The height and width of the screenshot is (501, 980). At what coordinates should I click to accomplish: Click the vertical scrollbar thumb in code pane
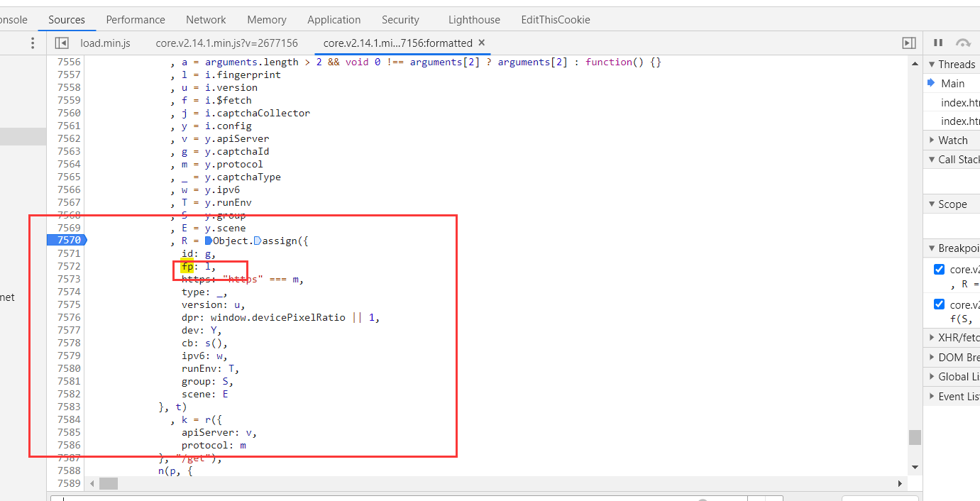(x=915, y=437)
